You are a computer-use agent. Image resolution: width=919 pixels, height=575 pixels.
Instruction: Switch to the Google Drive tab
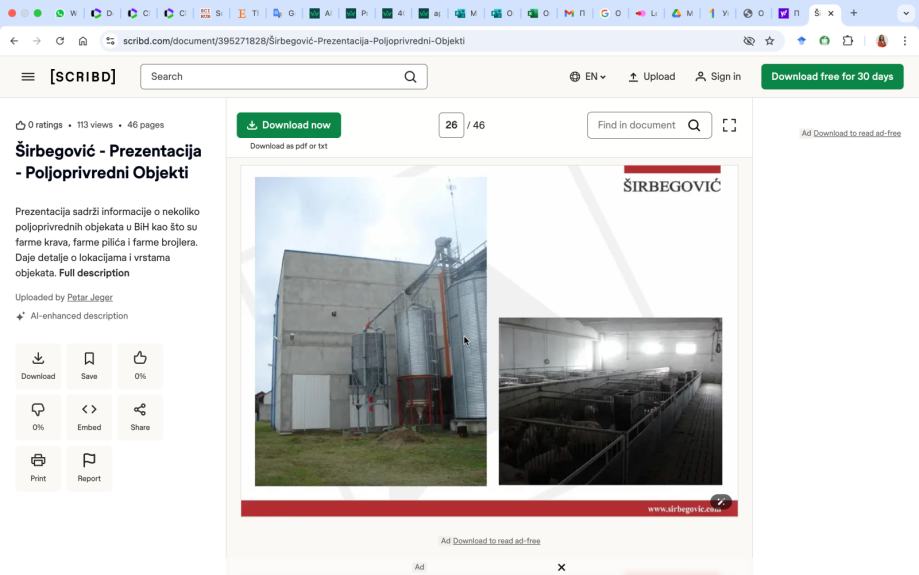[682, 13]
